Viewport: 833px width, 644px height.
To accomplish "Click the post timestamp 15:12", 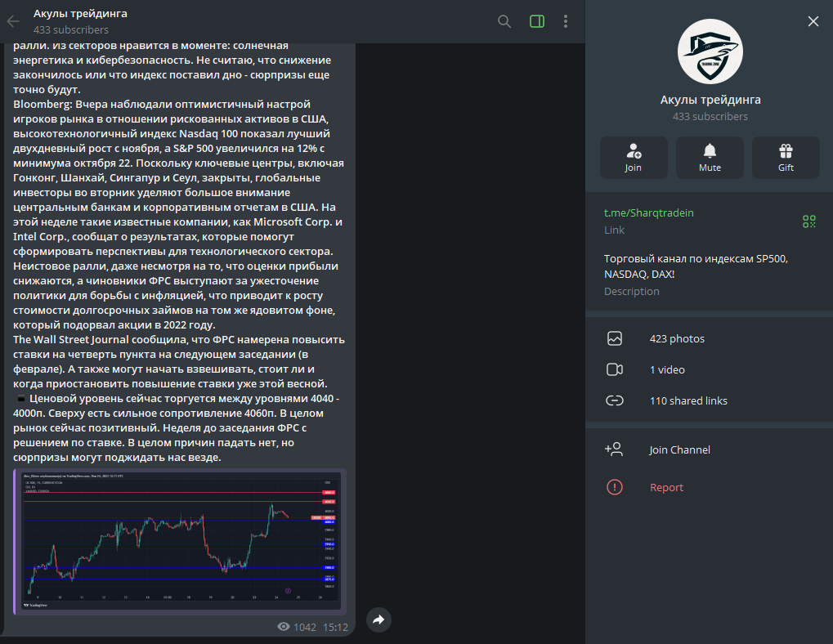I will click(335, 627).
